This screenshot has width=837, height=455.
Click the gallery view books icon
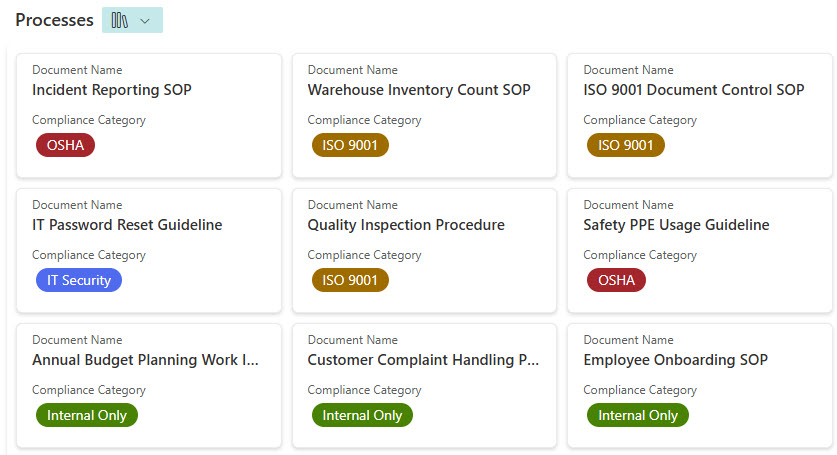pos(120,21)
